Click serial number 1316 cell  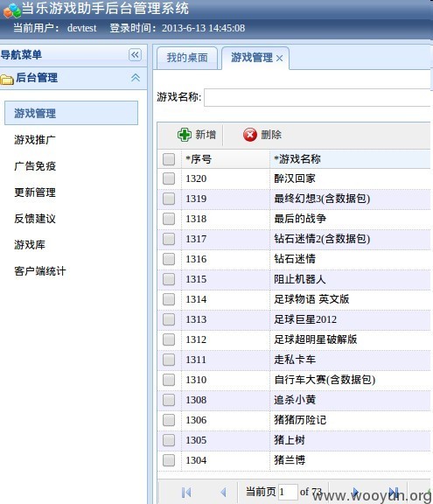[x=196, y=259]
